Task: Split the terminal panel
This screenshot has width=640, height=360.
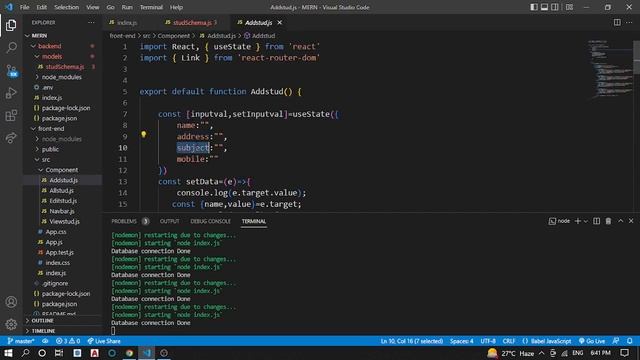Action: 596,221
